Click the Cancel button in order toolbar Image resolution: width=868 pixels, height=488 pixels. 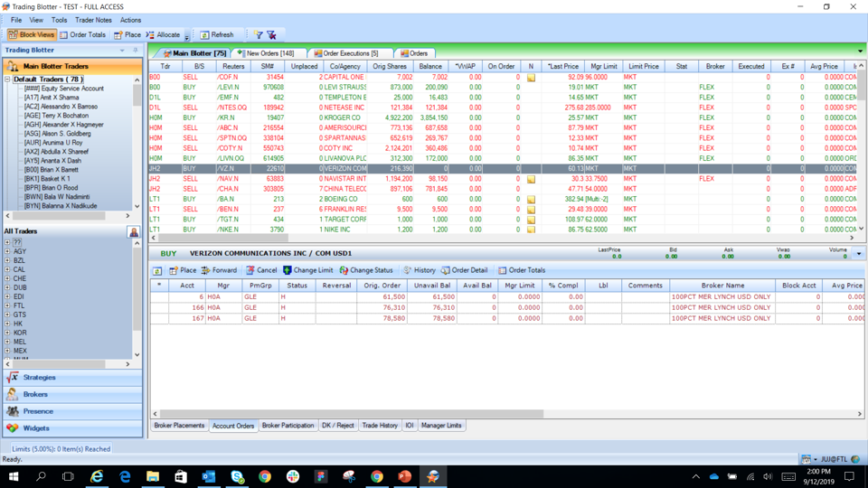pos(261,270)
